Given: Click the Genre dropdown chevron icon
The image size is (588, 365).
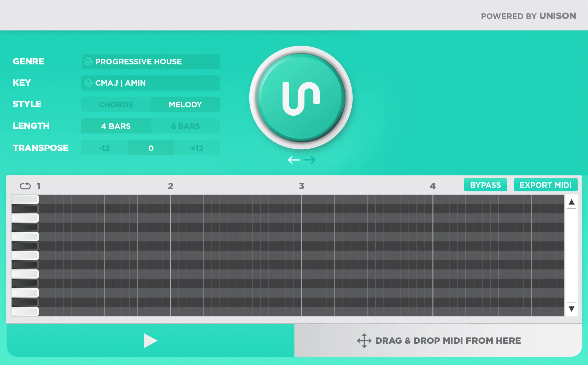Looking at the screenshot, I should [x=88, y=62].
